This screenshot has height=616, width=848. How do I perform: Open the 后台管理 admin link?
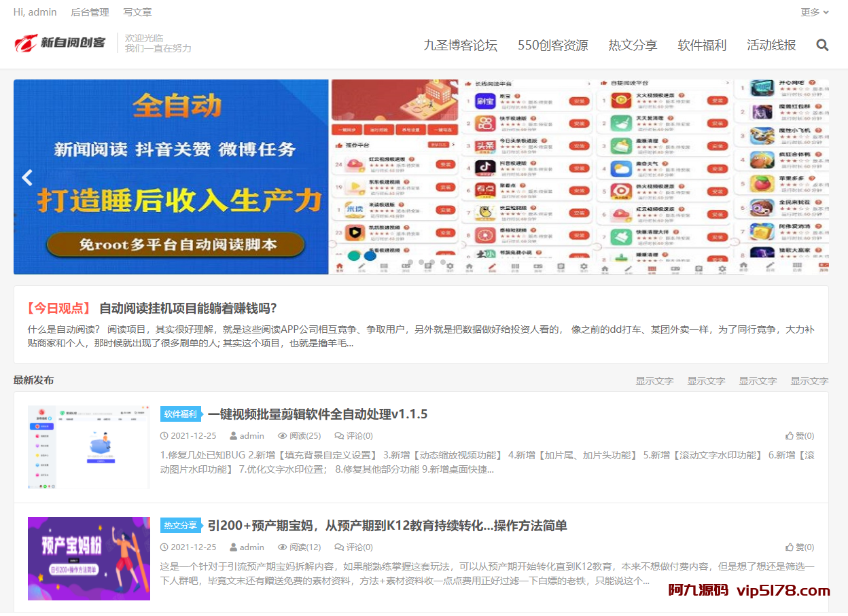(90, 12)
